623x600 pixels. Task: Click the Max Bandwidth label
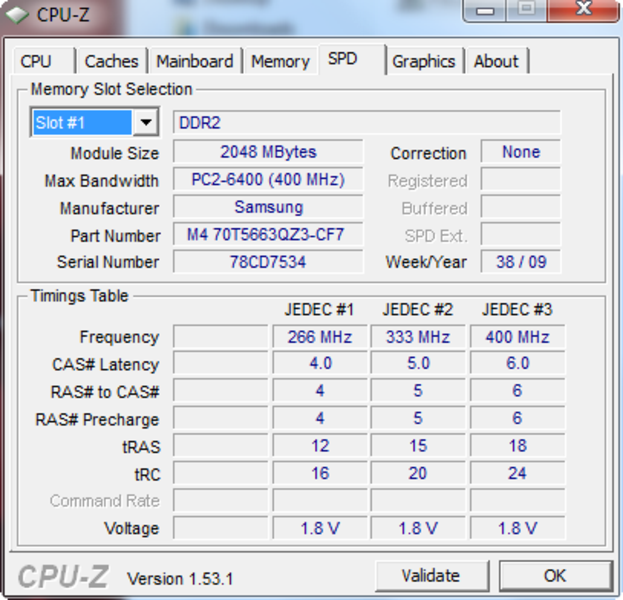tap(102, 181)
